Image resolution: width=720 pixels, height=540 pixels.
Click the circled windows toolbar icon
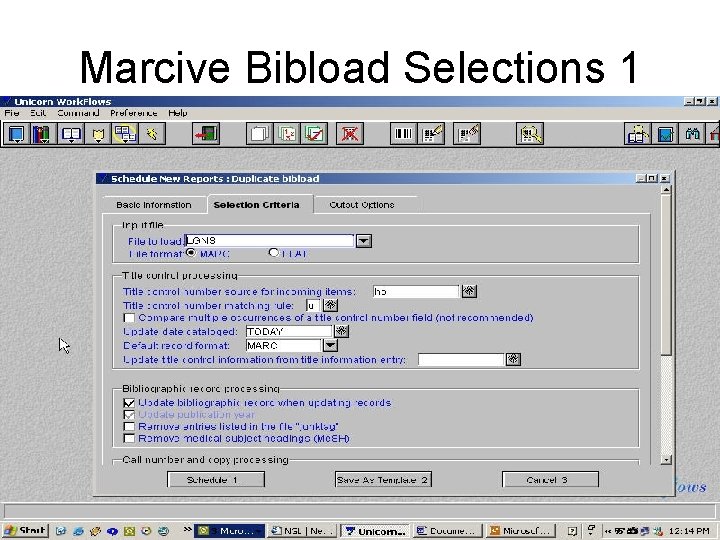(x=125, y=134)
